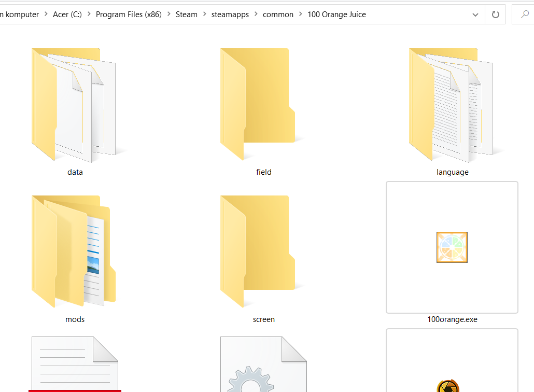Viewport: 534px width, 392px height.
Task: Expand chevron after Steam breadcrumb
Action: pos(205,14)
